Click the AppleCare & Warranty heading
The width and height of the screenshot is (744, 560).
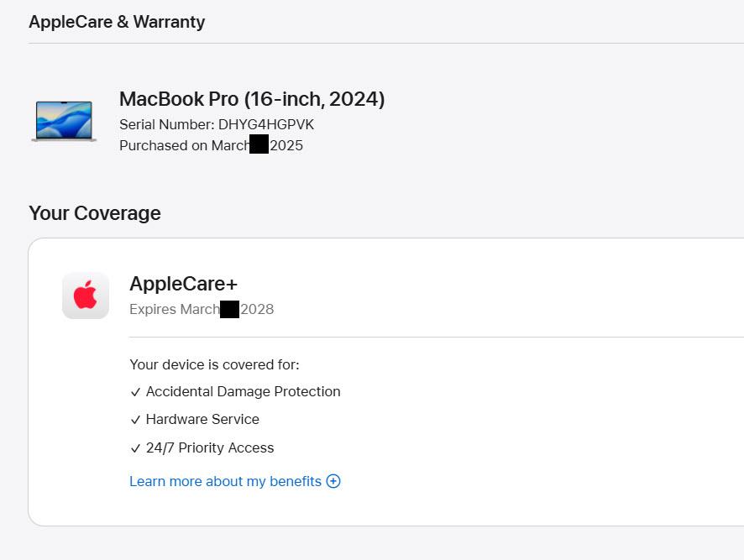[117, 22]
